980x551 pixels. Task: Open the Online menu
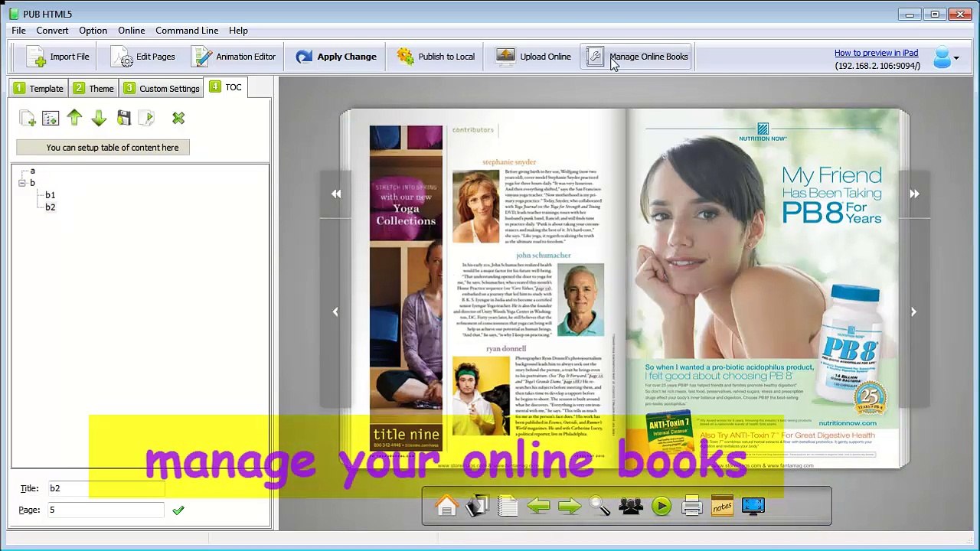click(x=131, y=31)
